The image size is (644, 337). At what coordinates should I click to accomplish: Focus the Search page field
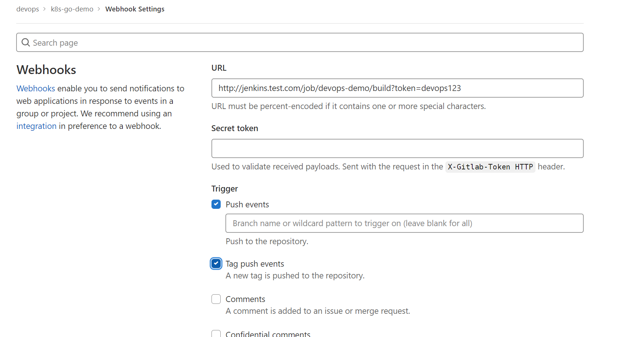300,42
